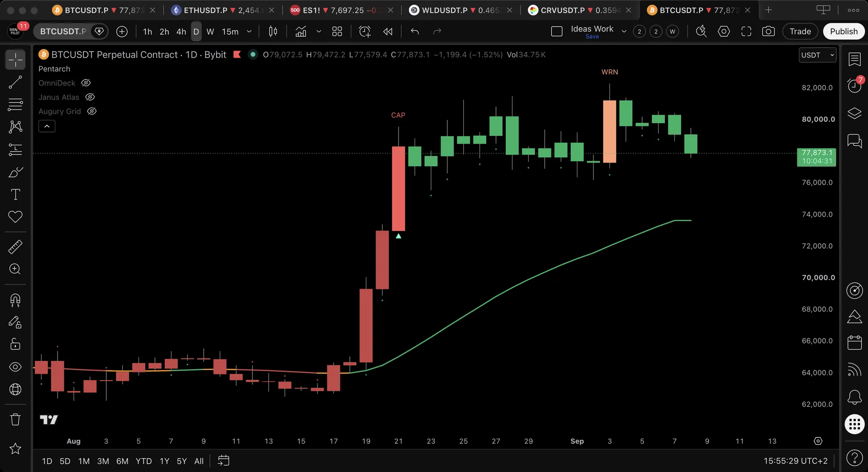Select the brush drawing tool
The width and height of the screenshot is (868, 472).
pos(15,172)
